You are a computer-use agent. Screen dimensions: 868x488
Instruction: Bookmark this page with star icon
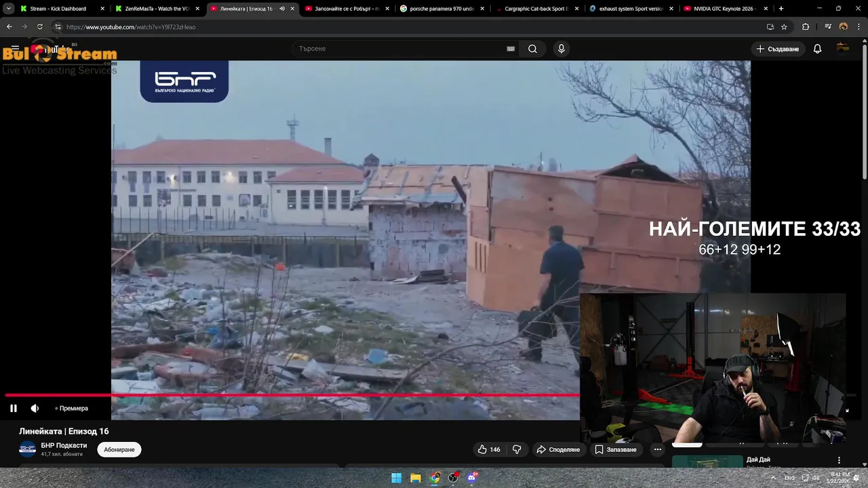coord(784,27)
